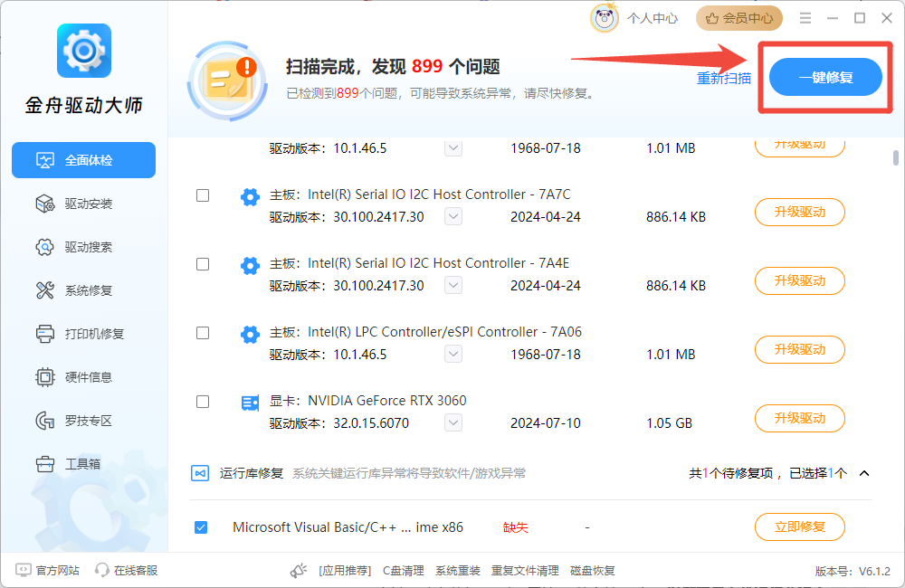905x588 pixels.
Task: Uncheck Microsoft Visual Basic/C++ runtime checkbox
Action: [x=201, y=527]
